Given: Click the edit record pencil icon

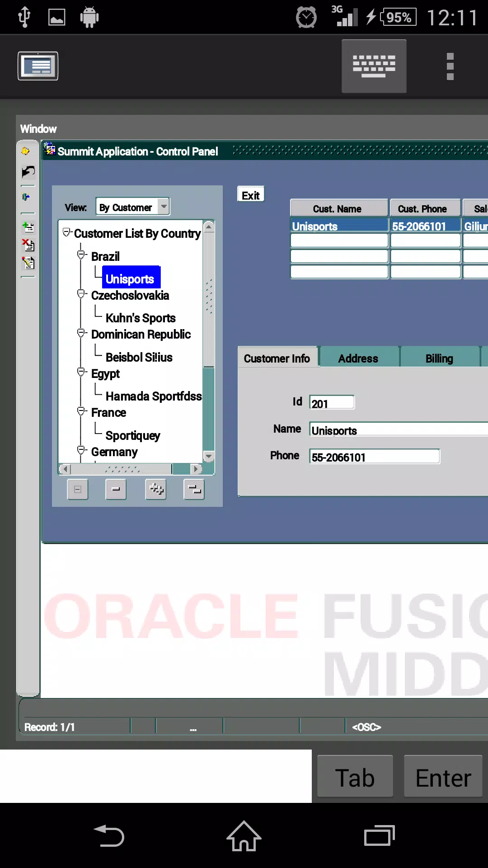Looking at the screenshot, I should tap(28, 263).
